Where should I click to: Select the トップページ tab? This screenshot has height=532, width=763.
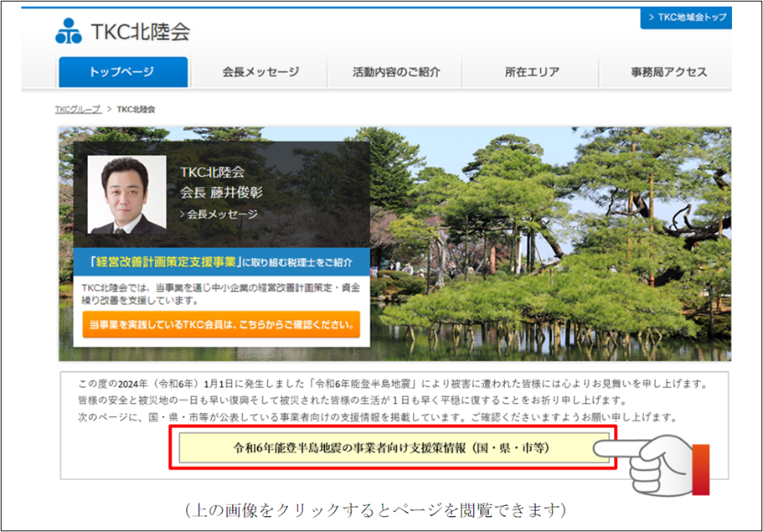123,72
